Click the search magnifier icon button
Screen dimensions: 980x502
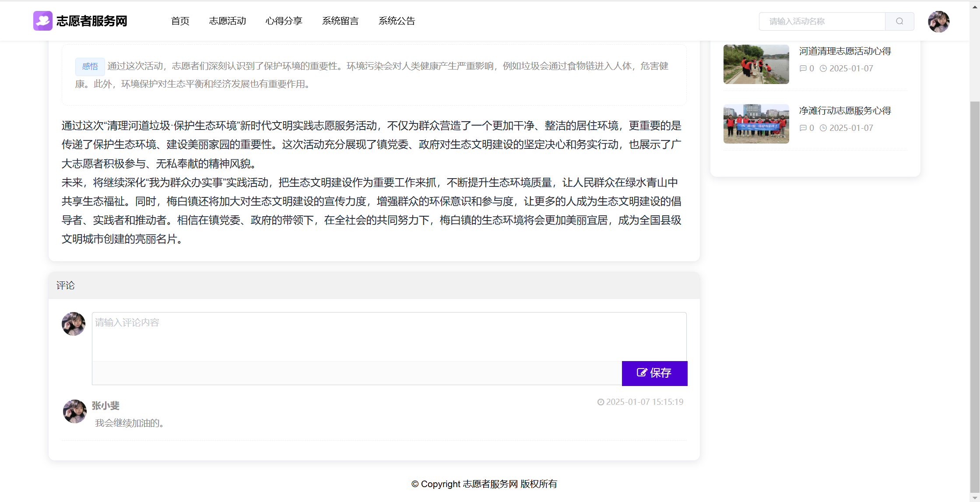(x=899, y=21)
